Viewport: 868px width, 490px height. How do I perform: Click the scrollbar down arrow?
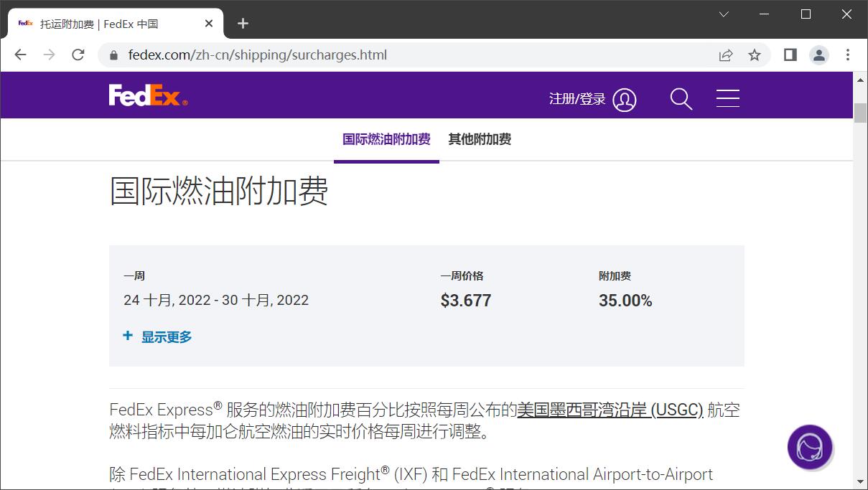860,482
